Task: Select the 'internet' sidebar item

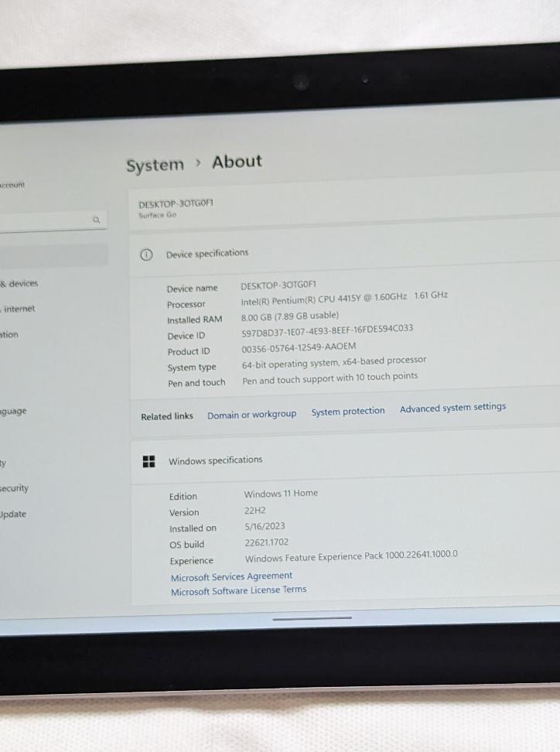Action: tap(19, 309)
